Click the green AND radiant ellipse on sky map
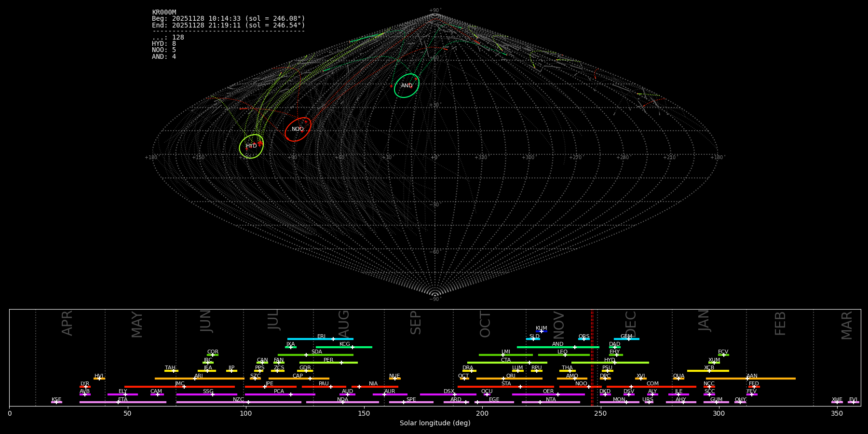 coord(407,85)
